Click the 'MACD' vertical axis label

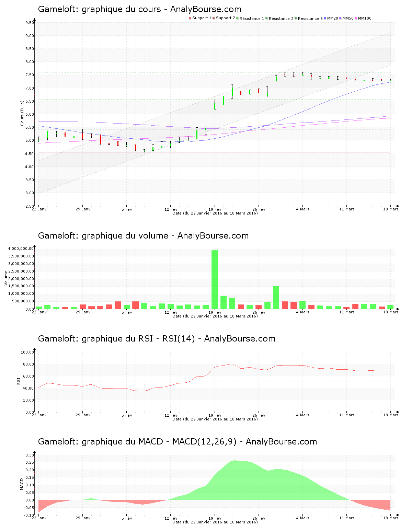tap(22, 484)
